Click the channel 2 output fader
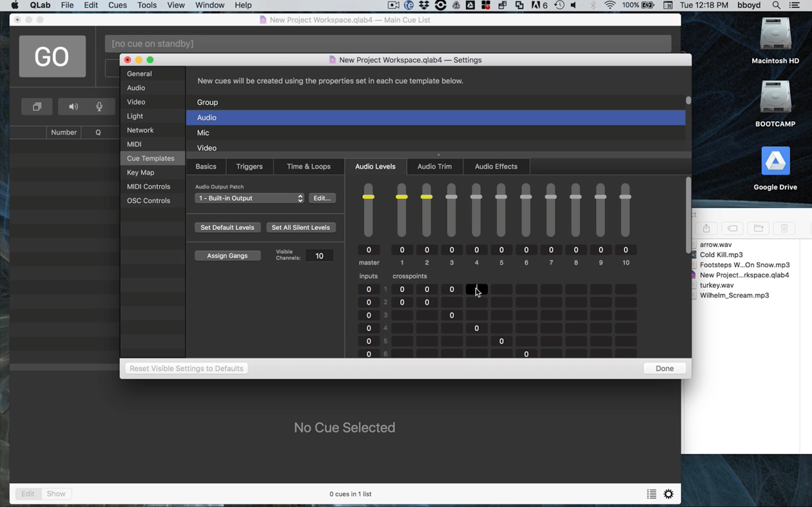 (x=426, y=197)
